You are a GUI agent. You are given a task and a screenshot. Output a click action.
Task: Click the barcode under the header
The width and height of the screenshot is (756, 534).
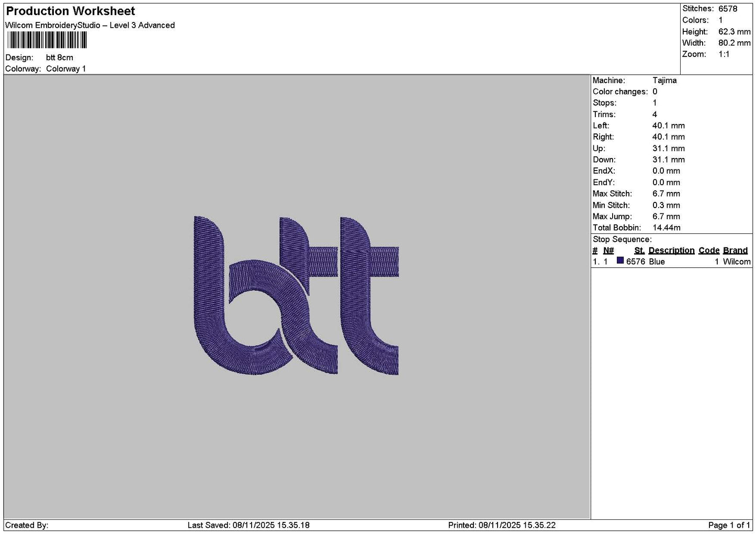tap(47, 40)
